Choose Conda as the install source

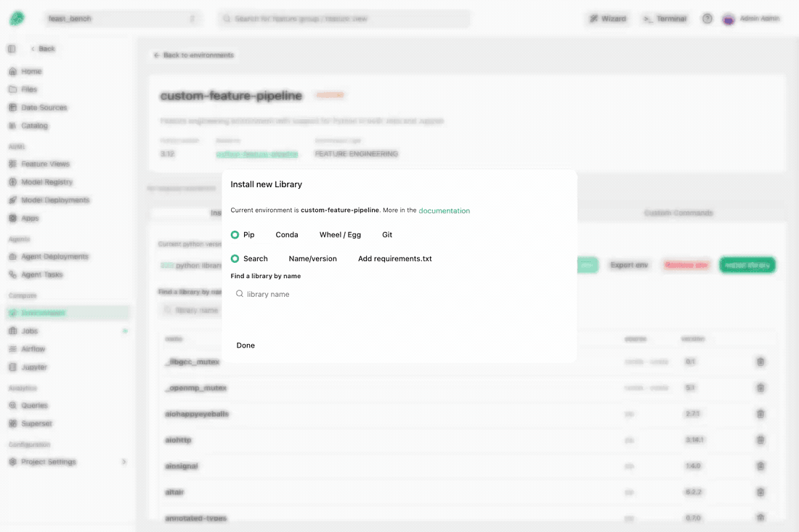(286, 234)
